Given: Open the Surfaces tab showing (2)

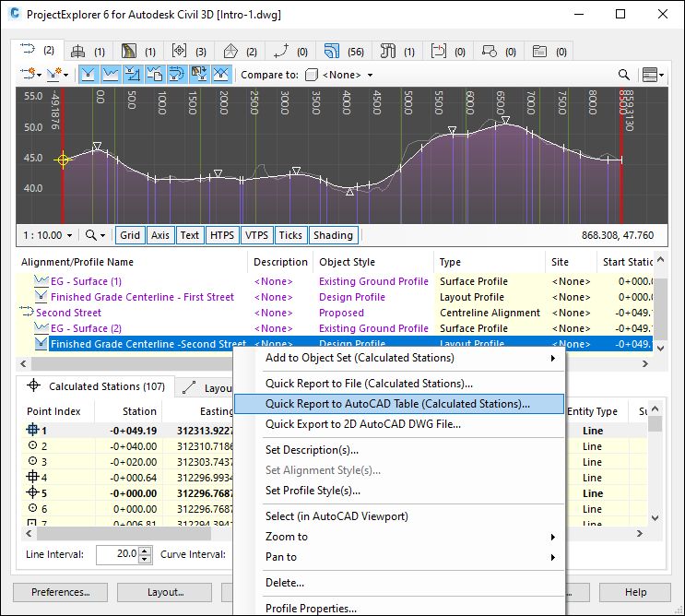Looking at the screenshot, I should point(240,52).
